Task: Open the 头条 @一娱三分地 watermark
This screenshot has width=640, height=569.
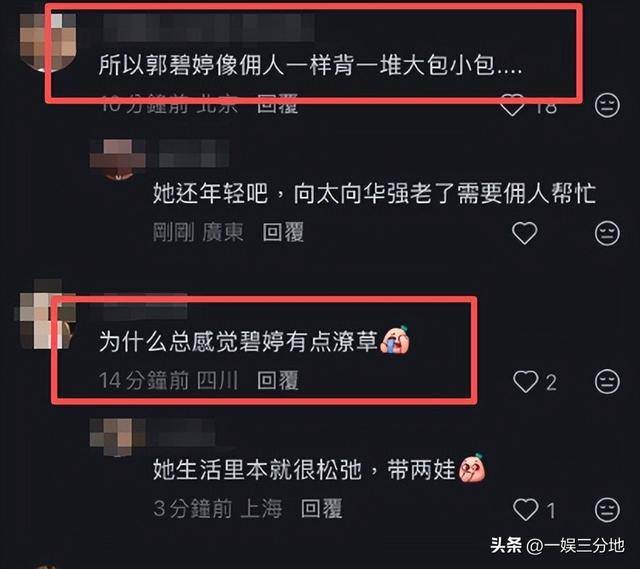Action: coord(558,545)
